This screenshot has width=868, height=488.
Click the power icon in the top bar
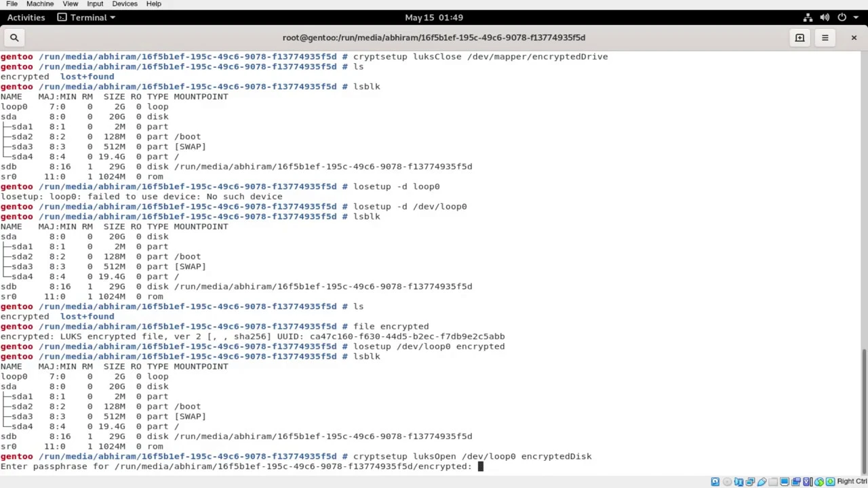point(842,17)
